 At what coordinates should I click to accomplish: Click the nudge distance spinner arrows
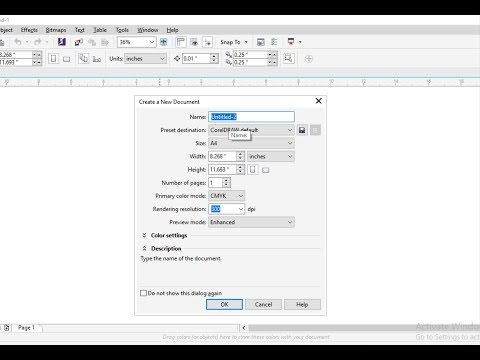214,59
